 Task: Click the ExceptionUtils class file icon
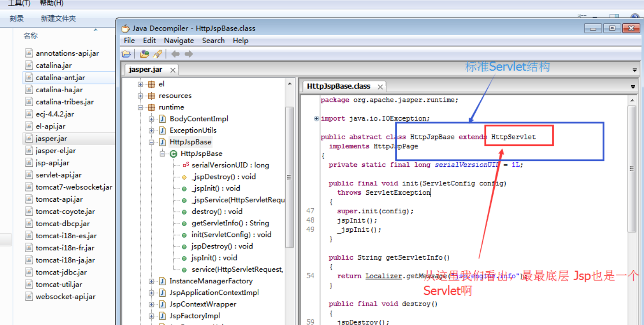(x=162, y=131)
